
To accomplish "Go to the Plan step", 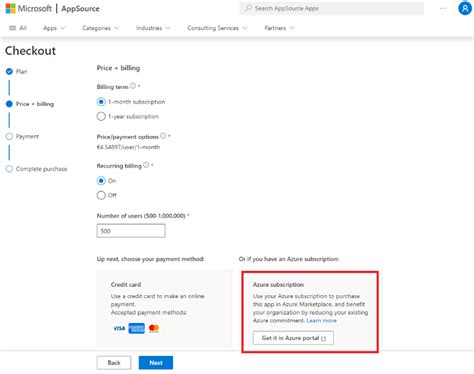I will [x=21, y=71].
